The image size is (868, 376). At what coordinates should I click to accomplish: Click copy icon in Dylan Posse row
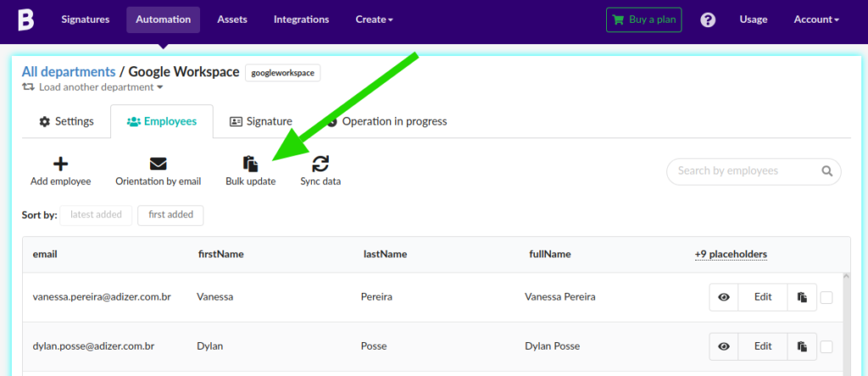click(802, 346)
